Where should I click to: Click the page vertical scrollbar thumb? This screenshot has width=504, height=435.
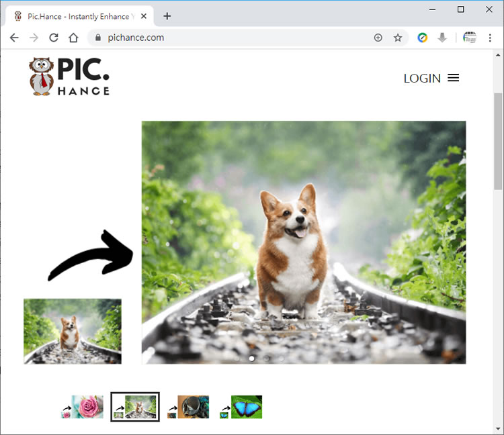pyautogui.click(x=498, y=141)
